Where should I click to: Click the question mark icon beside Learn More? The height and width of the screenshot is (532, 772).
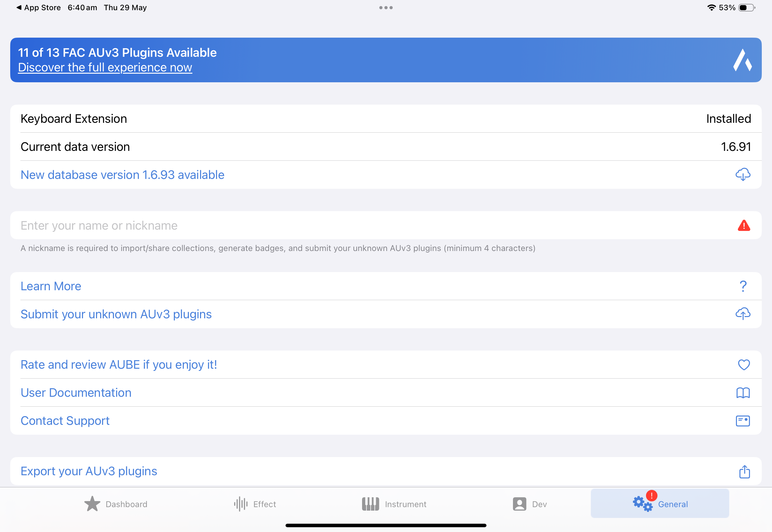point(743,286)
